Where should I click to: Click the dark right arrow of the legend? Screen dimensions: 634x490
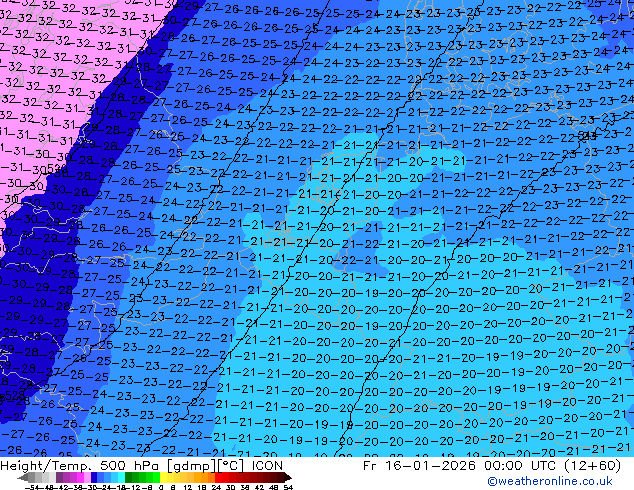288,478
